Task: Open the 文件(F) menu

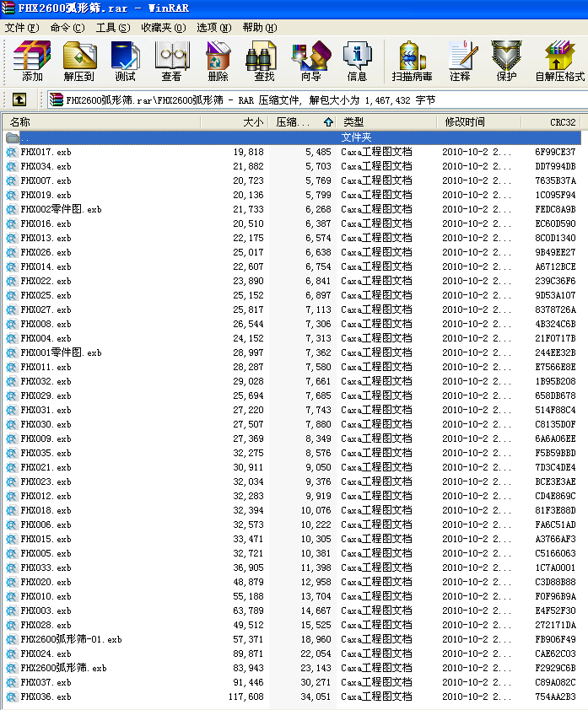Action: [x=22, y=28]
